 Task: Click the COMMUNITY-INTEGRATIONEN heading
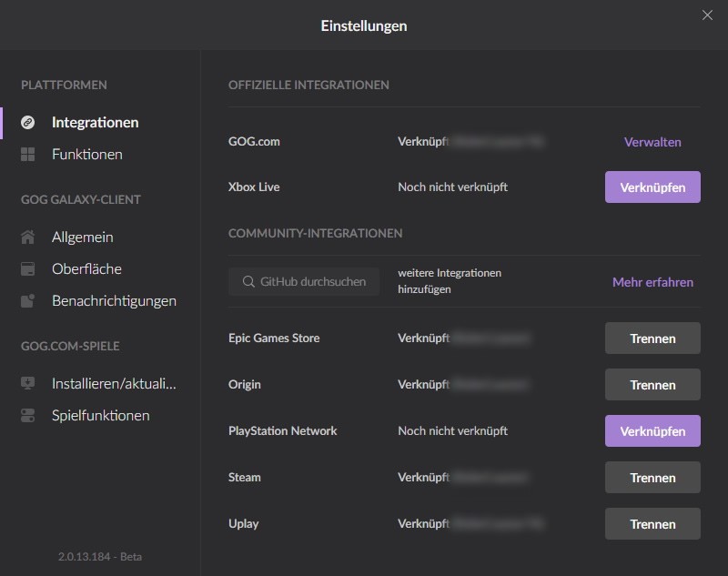tap(315, 233)
